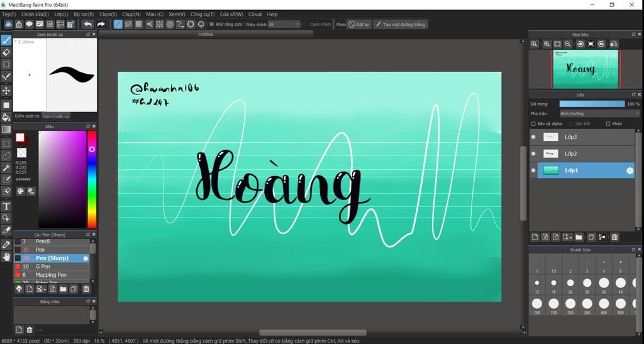Select the Bucket fill tool
644x344 pixels.
tap(6, 118)
